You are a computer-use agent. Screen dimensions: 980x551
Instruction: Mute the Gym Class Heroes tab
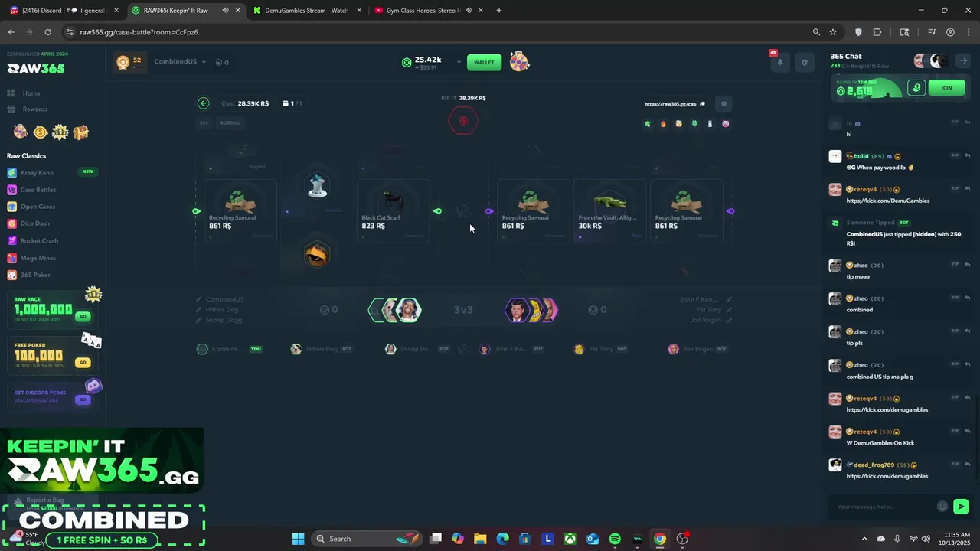pyautogui.click(x=469, y=11)
